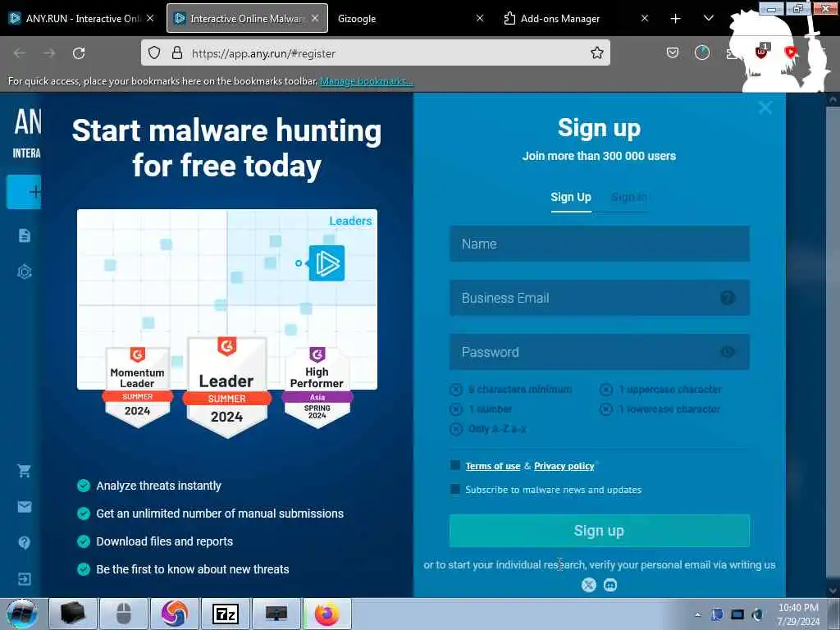Click 'Analyze threats instantly' text

tap(158, 486)
